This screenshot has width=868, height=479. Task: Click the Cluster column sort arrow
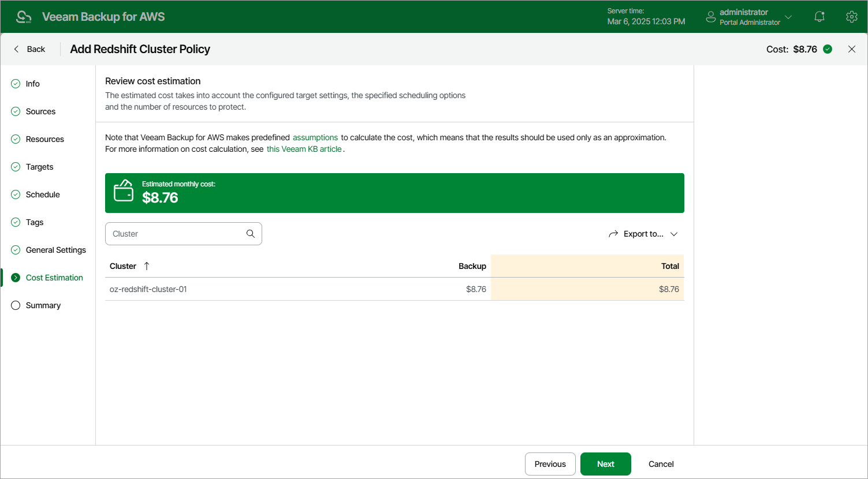(x=147, y=266)
